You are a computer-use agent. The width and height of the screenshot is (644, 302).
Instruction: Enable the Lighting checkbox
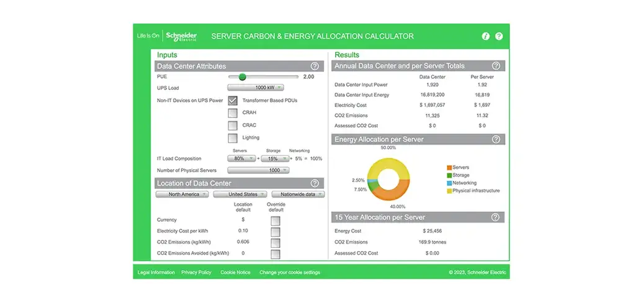[233, 138]
